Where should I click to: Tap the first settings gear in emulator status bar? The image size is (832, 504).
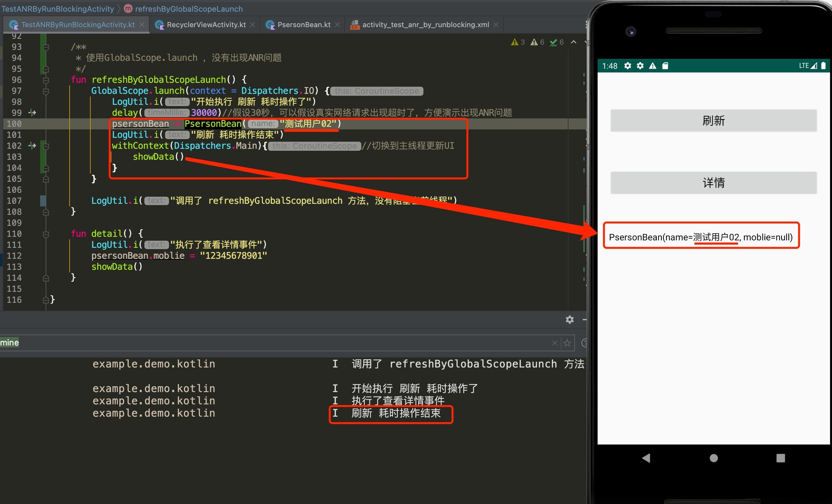[x=627, y=66]
